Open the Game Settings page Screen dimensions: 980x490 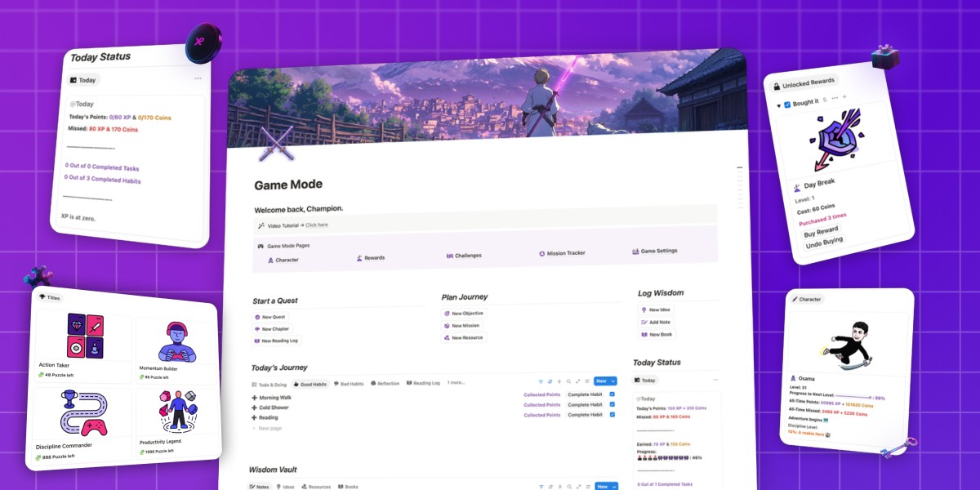[x=655, y=251]
